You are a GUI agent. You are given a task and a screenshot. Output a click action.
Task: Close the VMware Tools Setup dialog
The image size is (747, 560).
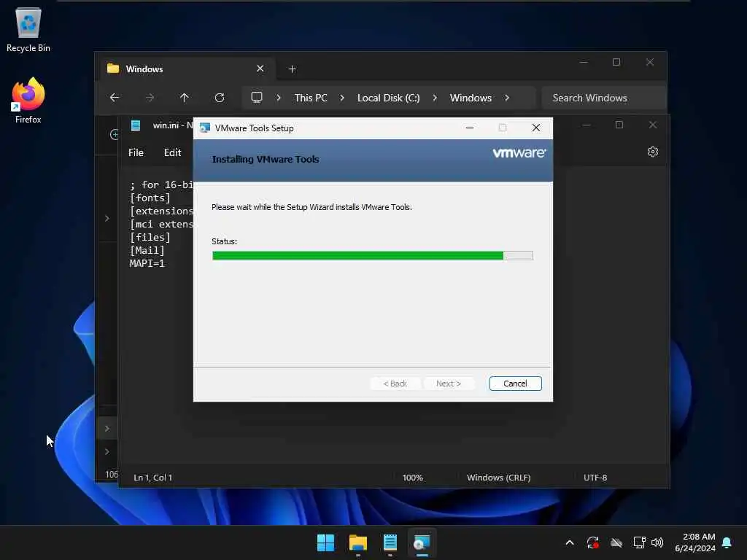coord(536,128)
